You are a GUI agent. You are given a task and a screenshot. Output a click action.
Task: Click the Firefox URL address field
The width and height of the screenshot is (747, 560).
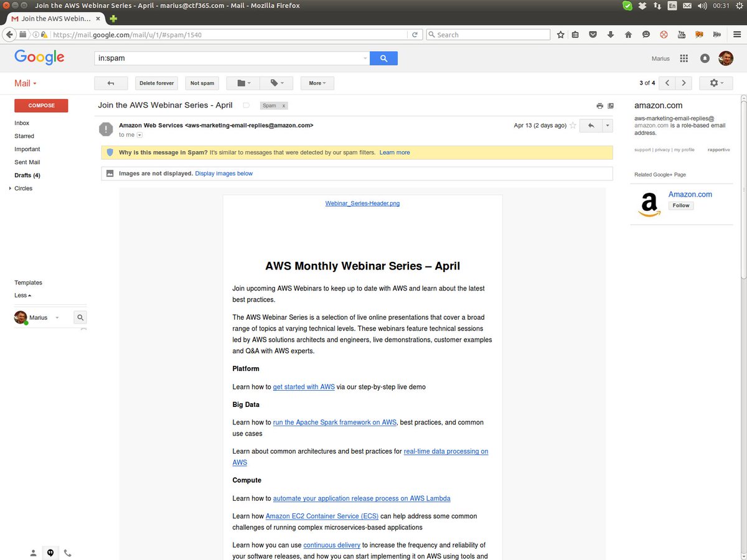(x=228, y=35)
